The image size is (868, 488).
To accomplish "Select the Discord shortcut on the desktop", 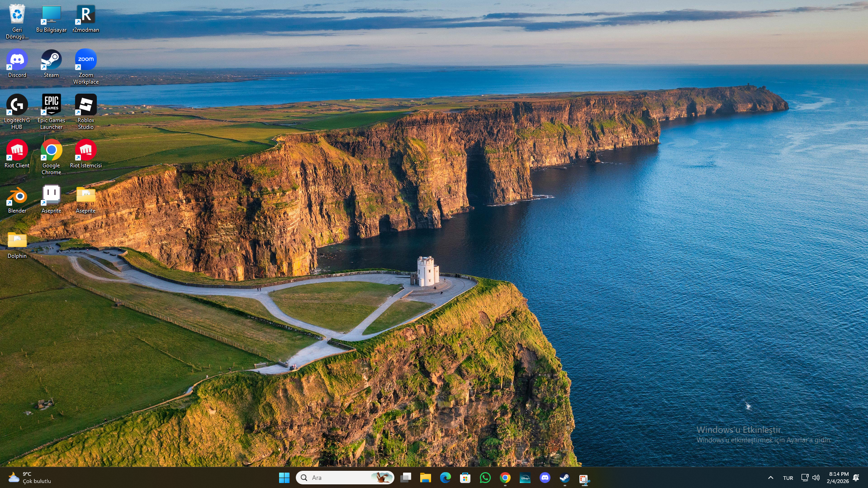I will [x=17, y=63].
